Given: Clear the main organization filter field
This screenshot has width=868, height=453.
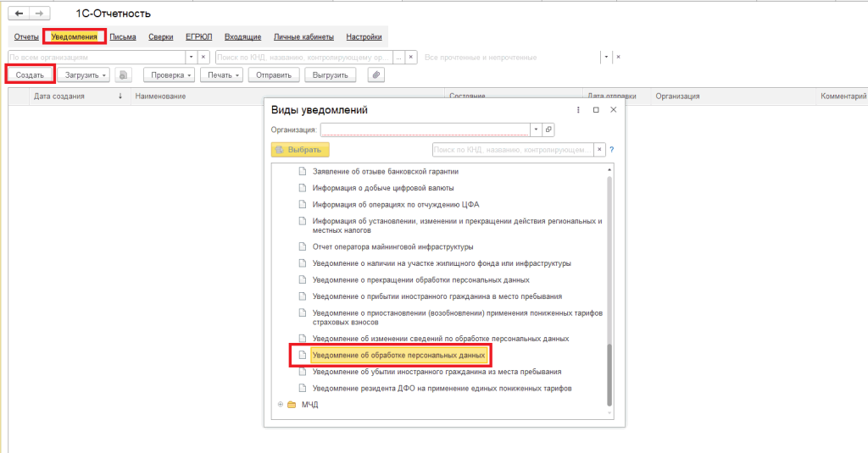Looking at the screenshot, I should click(x=203, y=57).
